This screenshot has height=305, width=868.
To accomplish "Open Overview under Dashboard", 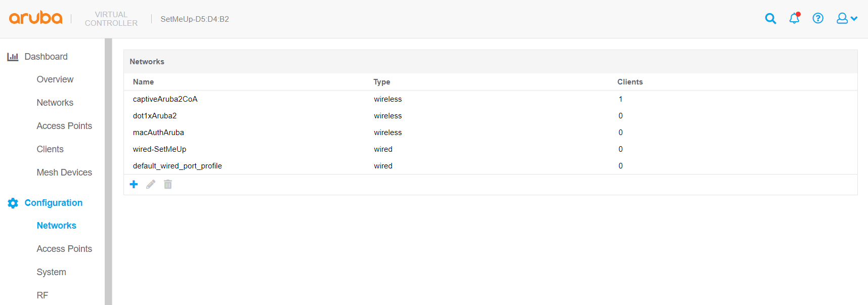I will pos(55,79).
